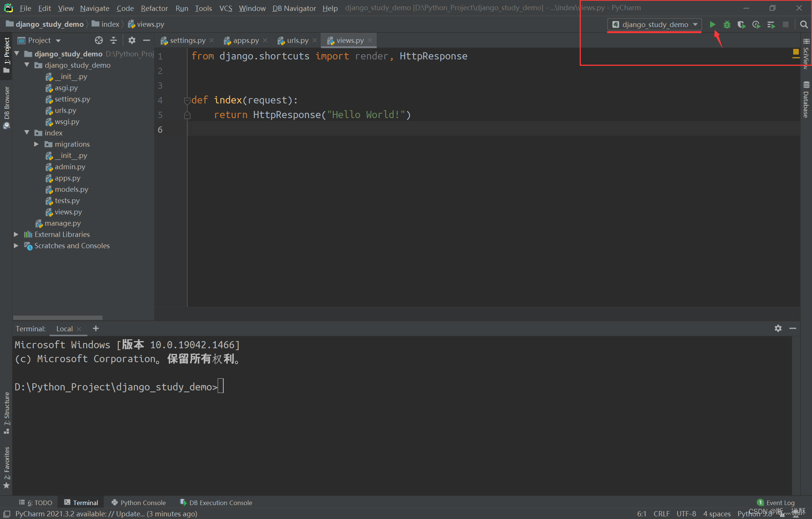Click the green Run button

tap(712, 24)
